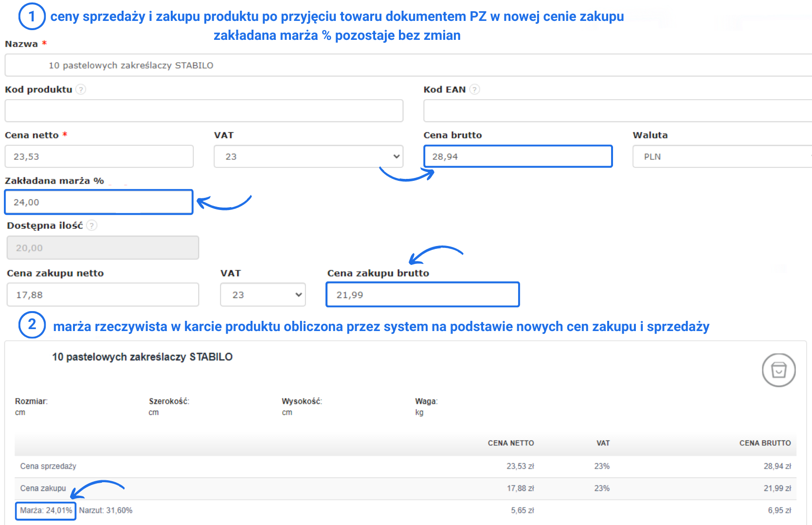Click the Marża 24,01% value
The height and width of the screenshot is (525, 812).
pos(46,510)
